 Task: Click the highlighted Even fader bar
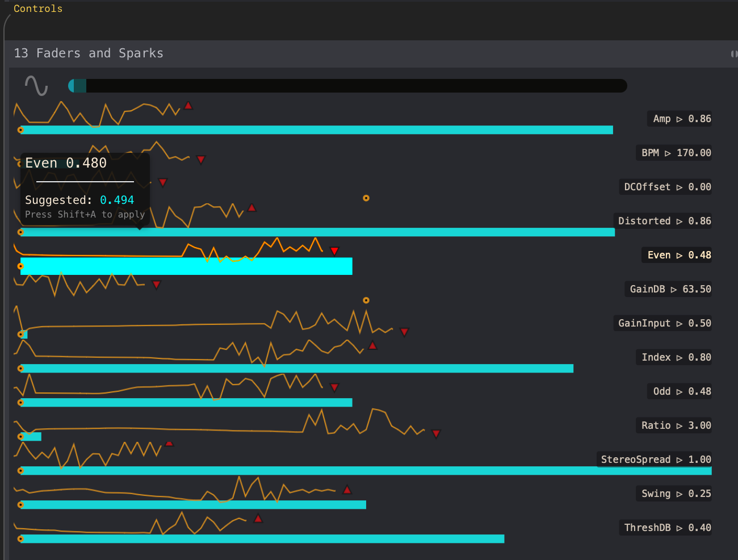point(186,266)
